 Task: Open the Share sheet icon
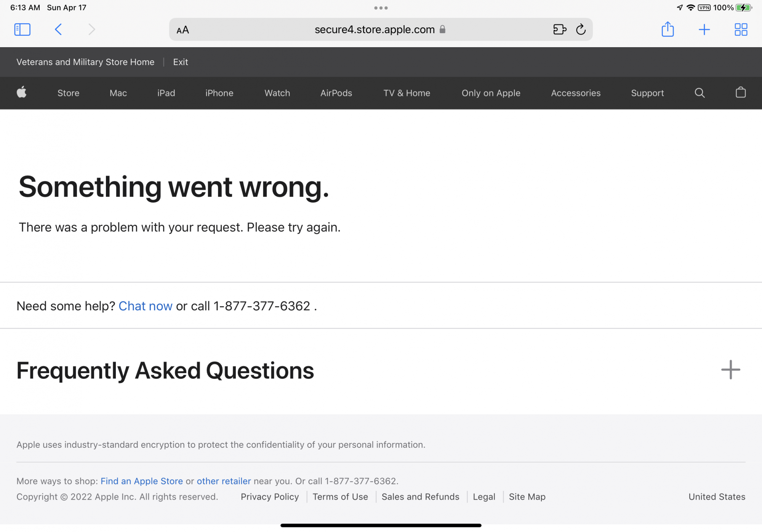tap(668, 29)
